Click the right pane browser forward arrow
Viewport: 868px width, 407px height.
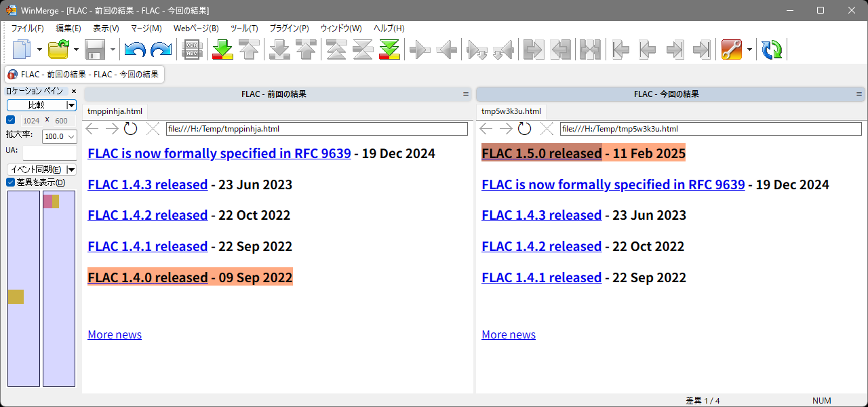point(506,129)
